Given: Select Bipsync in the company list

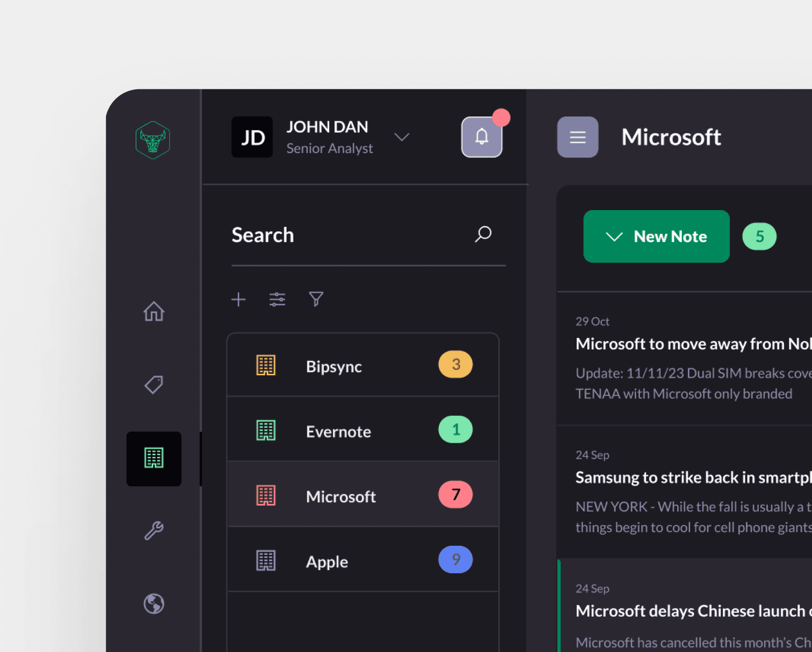Looking at the screenshot, I should point(363,365).
